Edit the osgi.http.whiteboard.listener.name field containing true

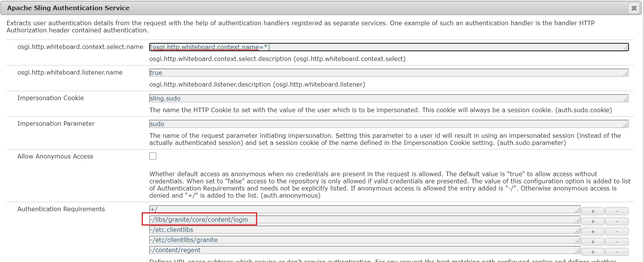pyautogui.click(x=389, y=73)
